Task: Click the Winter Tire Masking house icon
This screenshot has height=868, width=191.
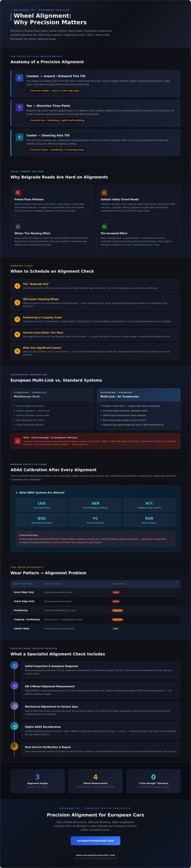Action: (x=18, y=226)
